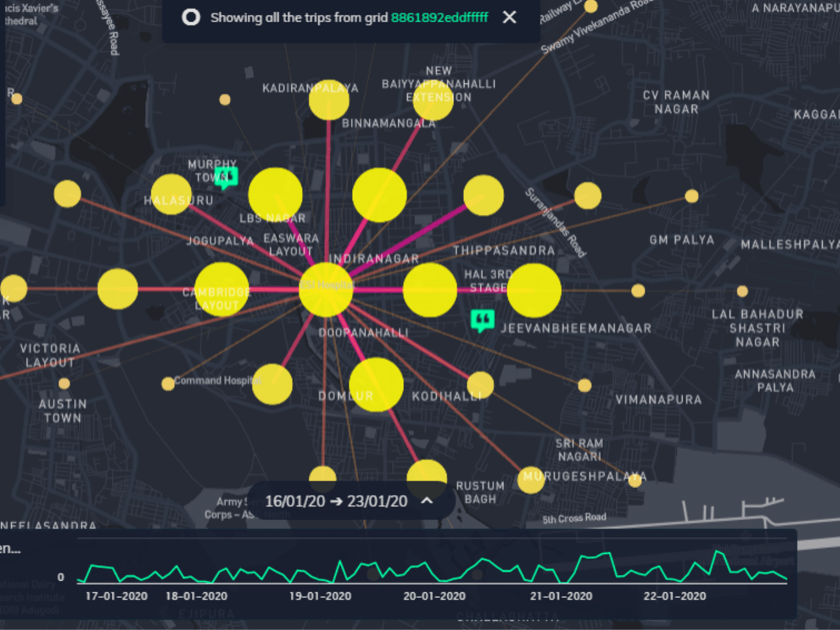Viewport: 840px width, 630px height.
Task: Click the timeline label 19-01-2020
Action: [x=320, y=596]
